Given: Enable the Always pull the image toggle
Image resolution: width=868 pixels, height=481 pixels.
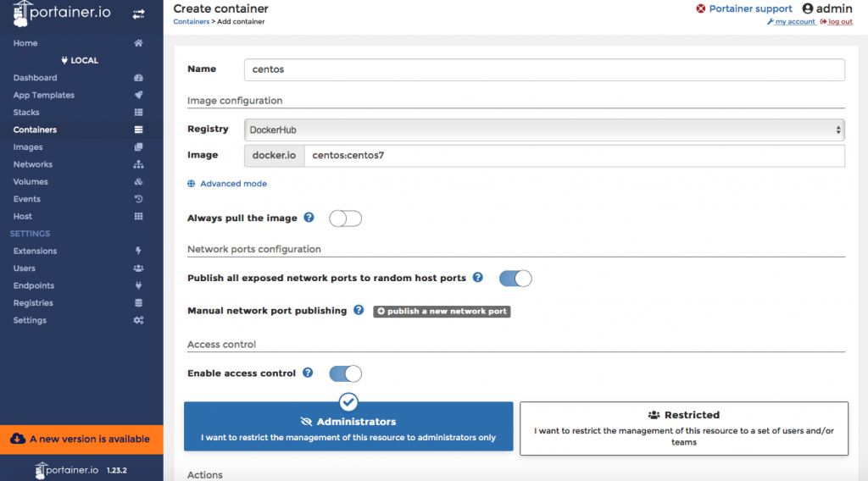Looking at the screenshot, I should [x=345, y=218].
